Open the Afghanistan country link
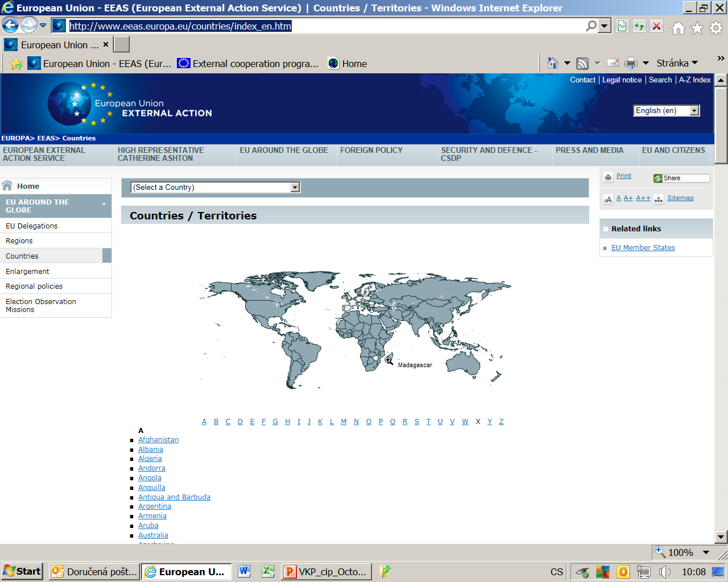This screenshot has height=582, width=728. coord(159,440)
